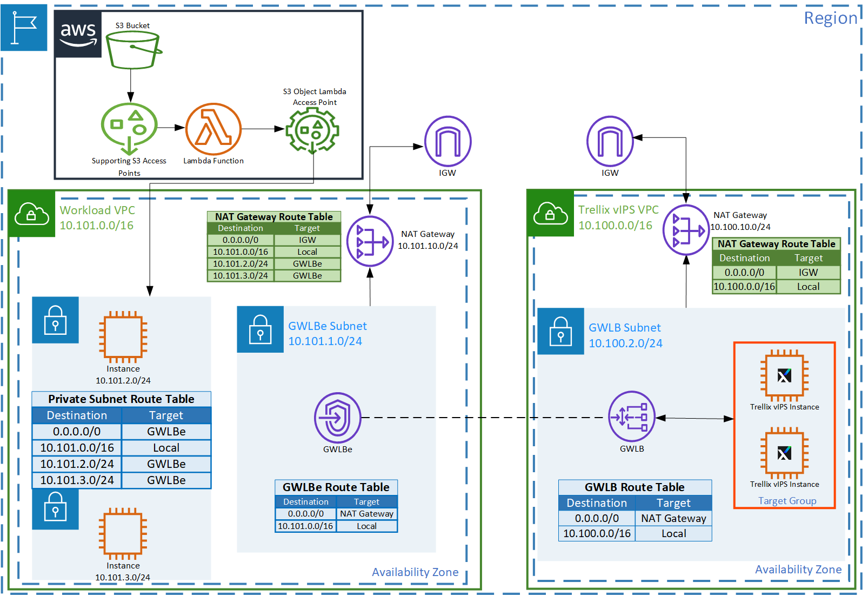Viewport: 868px width, 595px height.
Task: Click the Target Group label
Action: pyautogui.click(x=787, y=501)
